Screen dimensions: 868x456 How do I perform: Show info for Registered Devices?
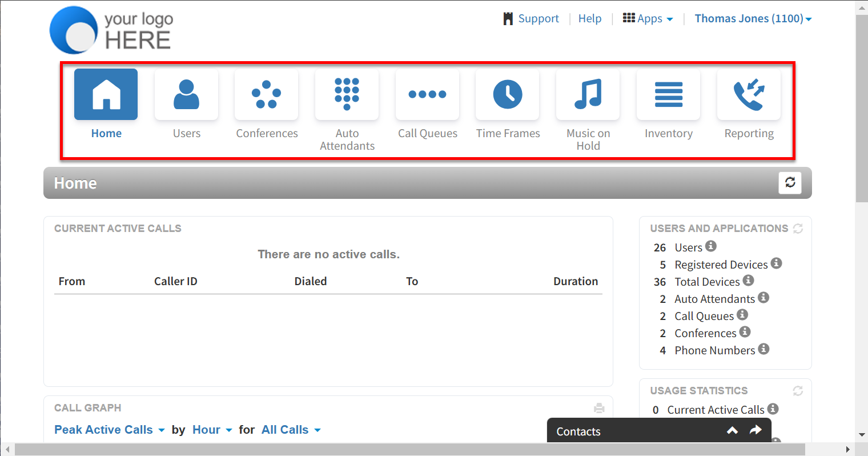[776, 263]
